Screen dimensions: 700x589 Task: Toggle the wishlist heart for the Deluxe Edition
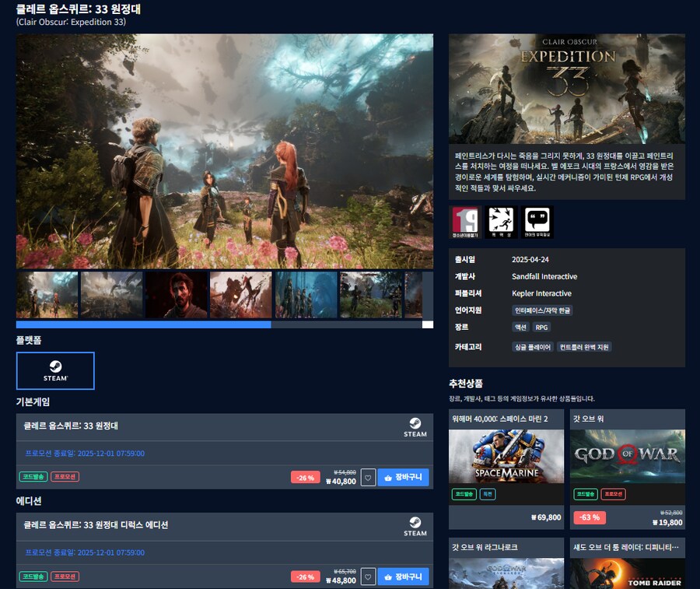[368, 577]
